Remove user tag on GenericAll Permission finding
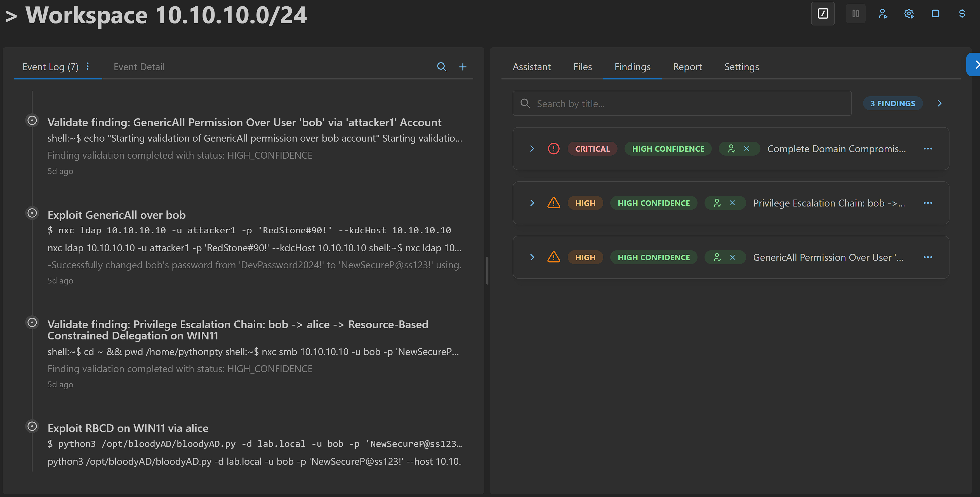Image resolution: width=980 pixels, height=497 pixels. pos(732,258)
